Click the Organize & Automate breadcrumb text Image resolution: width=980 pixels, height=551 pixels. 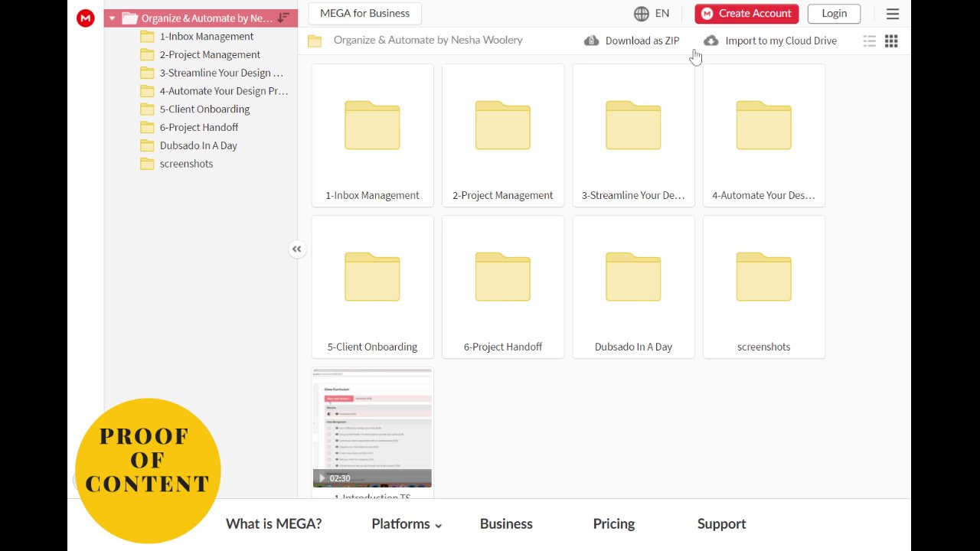(428, 41)
